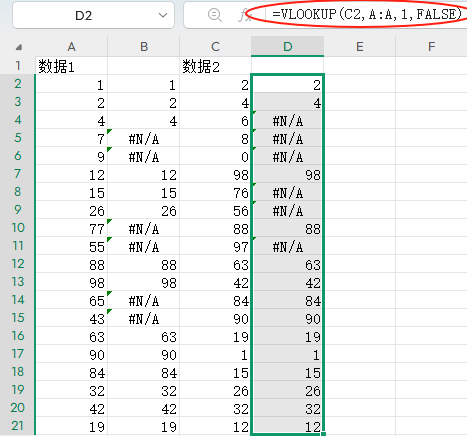467x436 pixels.
Task: Click cell B15 showing #N/A
Action: 144,318
